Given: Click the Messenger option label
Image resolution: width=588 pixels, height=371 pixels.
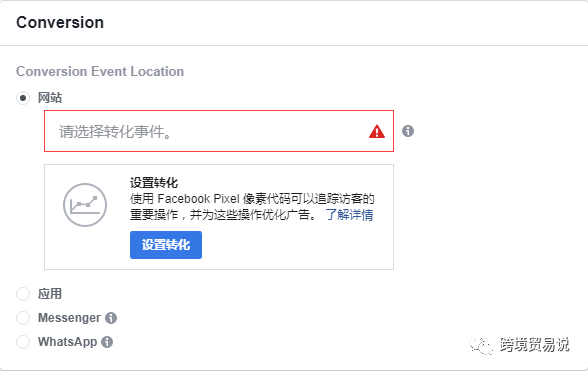Looking at the screenshot, I should pos(69,318).
